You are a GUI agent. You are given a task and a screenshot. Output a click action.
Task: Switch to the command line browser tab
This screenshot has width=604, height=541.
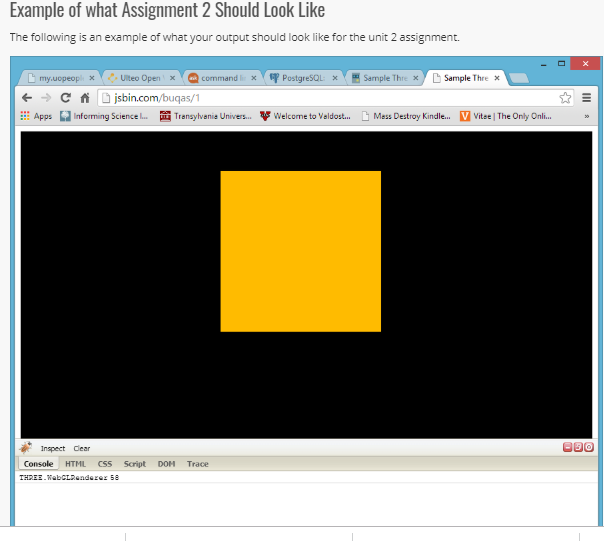[221, 78]
